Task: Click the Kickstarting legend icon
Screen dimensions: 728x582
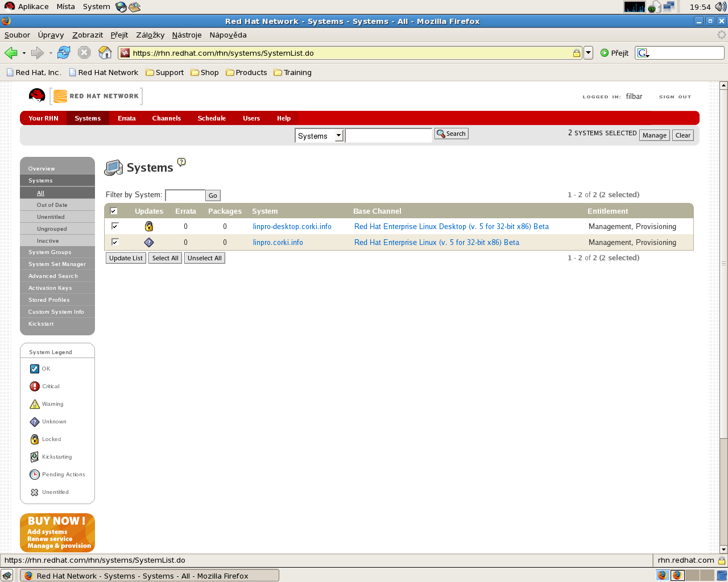Action: tap(35, 457)
